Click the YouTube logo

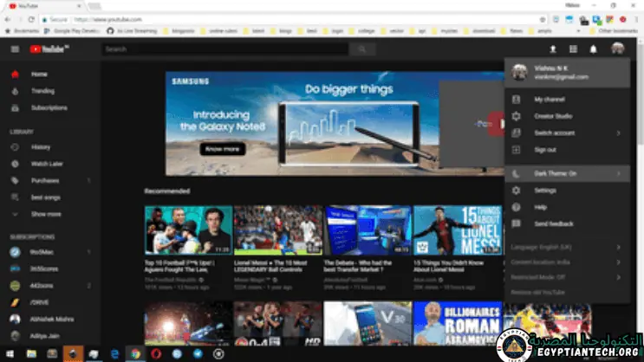coord(49,49)
